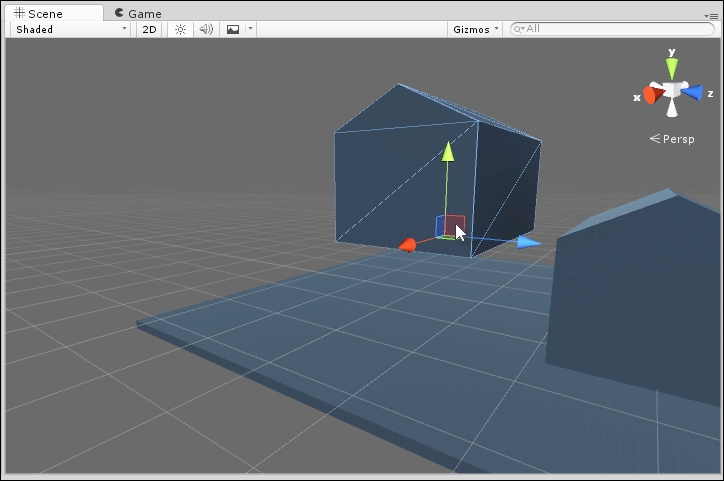Toggle scene audio with the speaker icon

[x=206, y=29]
